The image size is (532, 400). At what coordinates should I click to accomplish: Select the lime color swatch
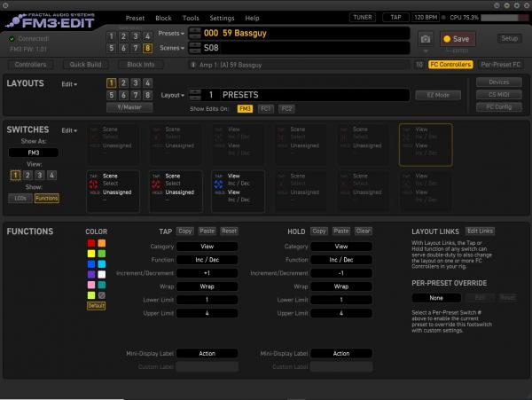[91, 295]
